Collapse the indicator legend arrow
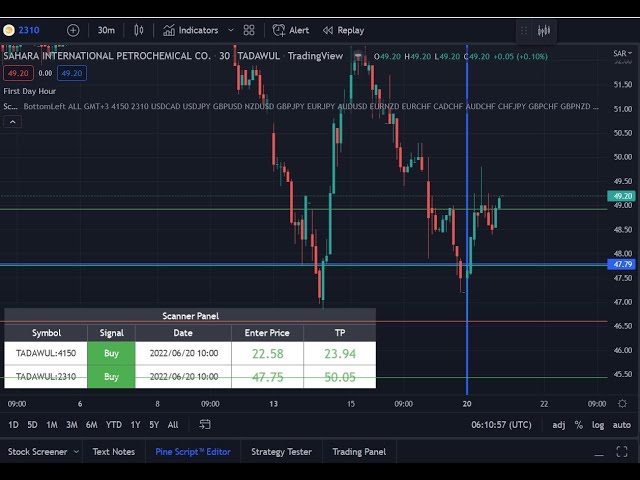Screen dimensions: 640x480 [x=13, y=122]
